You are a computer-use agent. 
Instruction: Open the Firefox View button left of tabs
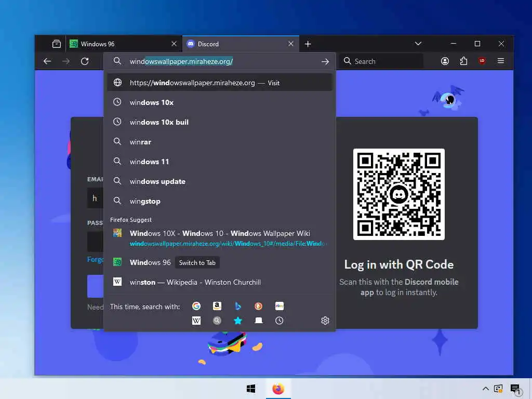click(57, 44)
